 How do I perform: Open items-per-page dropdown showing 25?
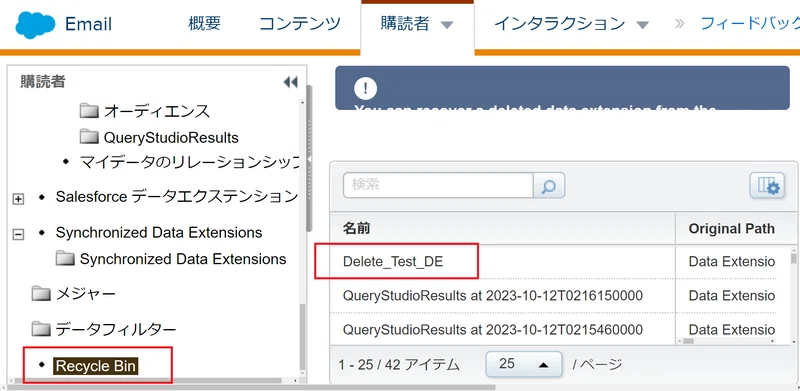524,364
